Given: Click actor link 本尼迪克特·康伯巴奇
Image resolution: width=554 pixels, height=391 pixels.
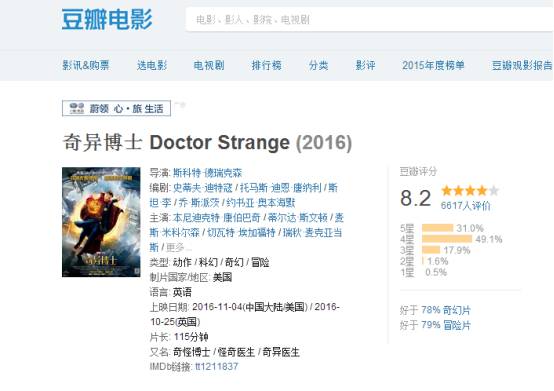Looking at the screenshot, I should [x=217, y=218].
